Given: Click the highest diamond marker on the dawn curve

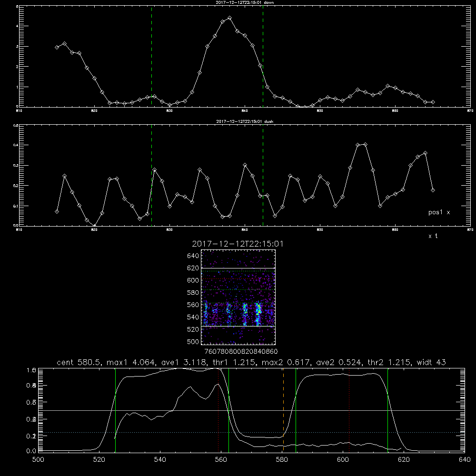Looking at the screenshot, I should (x=229, y=18).
